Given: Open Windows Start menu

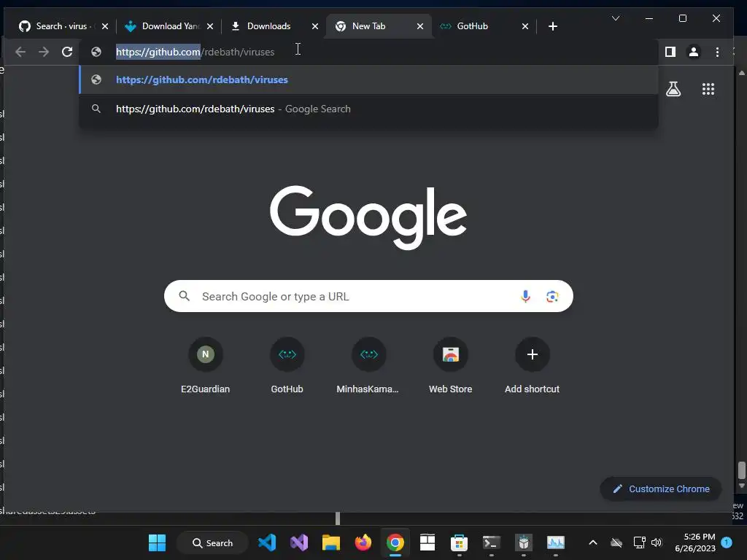Looking at the screenshot, I should click(157, 542).
